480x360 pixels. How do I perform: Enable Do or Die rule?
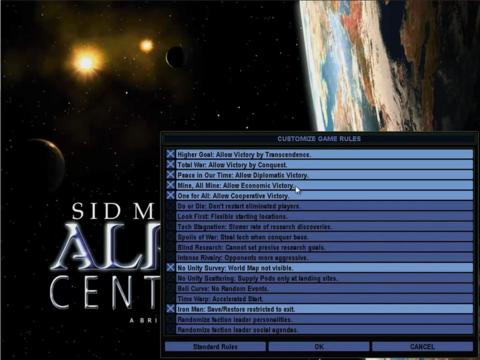point(319,206)
